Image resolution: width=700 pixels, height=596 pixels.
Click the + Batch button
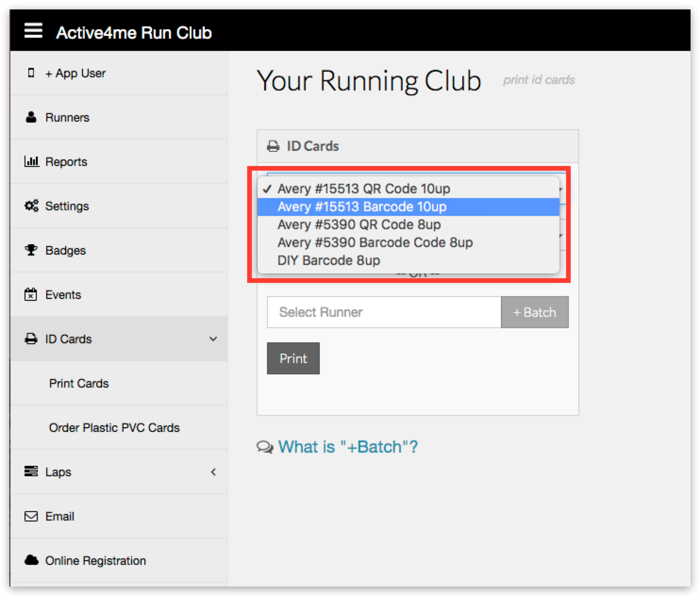(x=534, y=312)
